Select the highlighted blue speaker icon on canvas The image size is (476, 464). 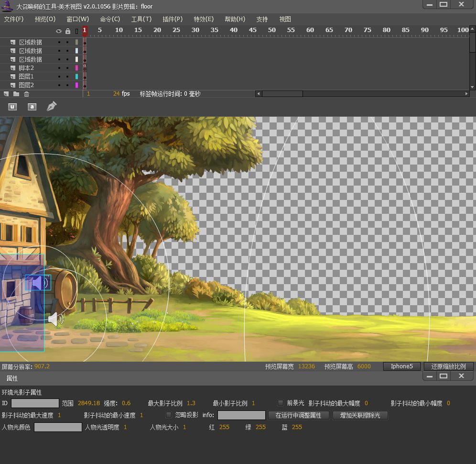38,283
